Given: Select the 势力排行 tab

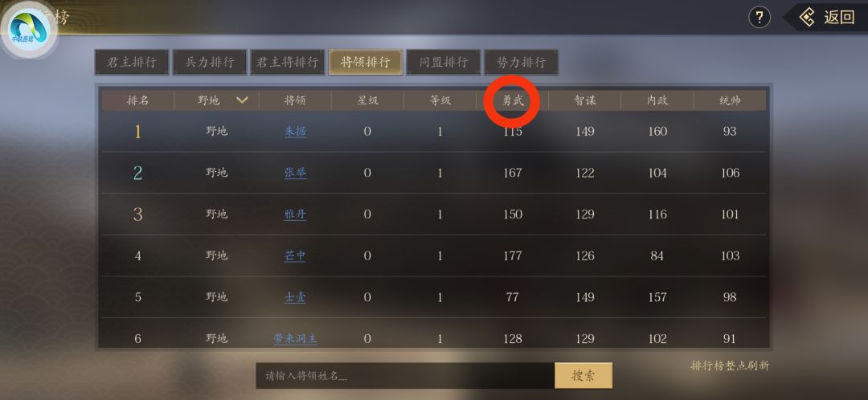Looking at the screenshot, I should pos(522,62).
